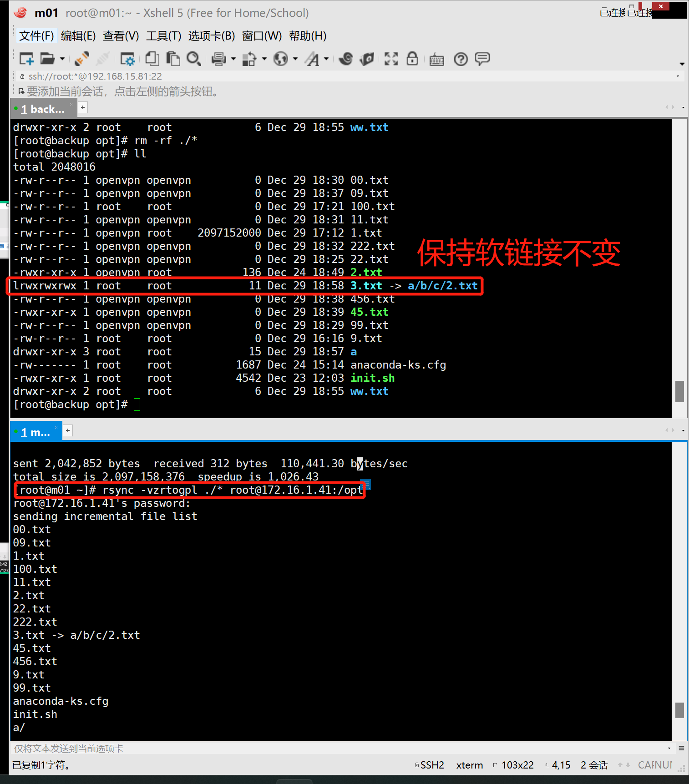Image resolution: width=689 pixels, height=784 pixels.
Task: Click the chat feedback bubble icon
Action: pyautogui.click(x=482, y=59)
